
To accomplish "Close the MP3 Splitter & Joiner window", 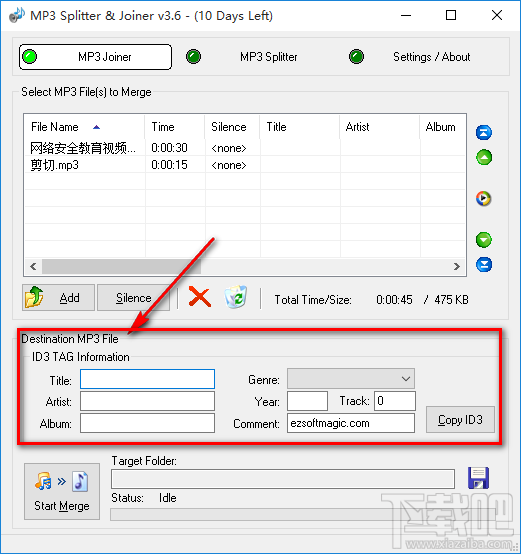I will click(x=497, y=15).
